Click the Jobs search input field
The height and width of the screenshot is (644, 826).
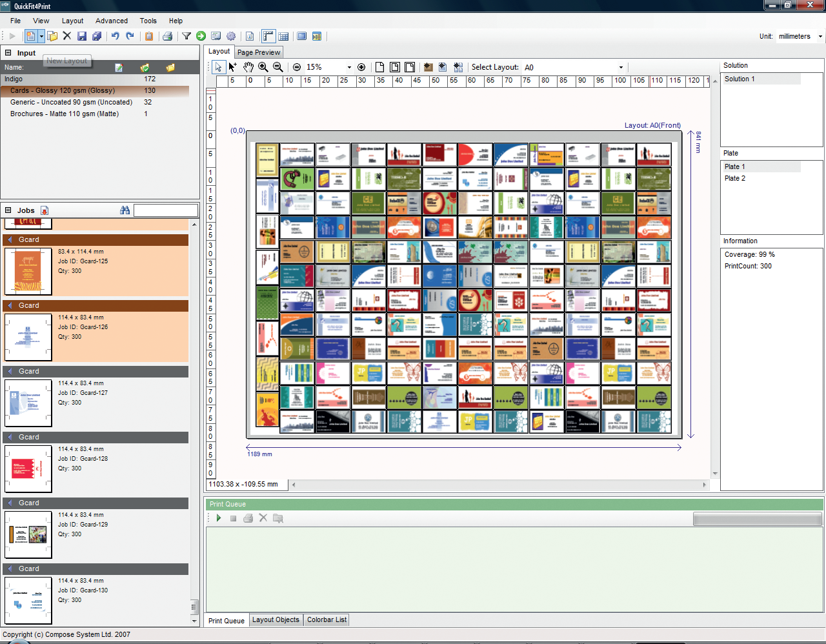pos(166,210)
